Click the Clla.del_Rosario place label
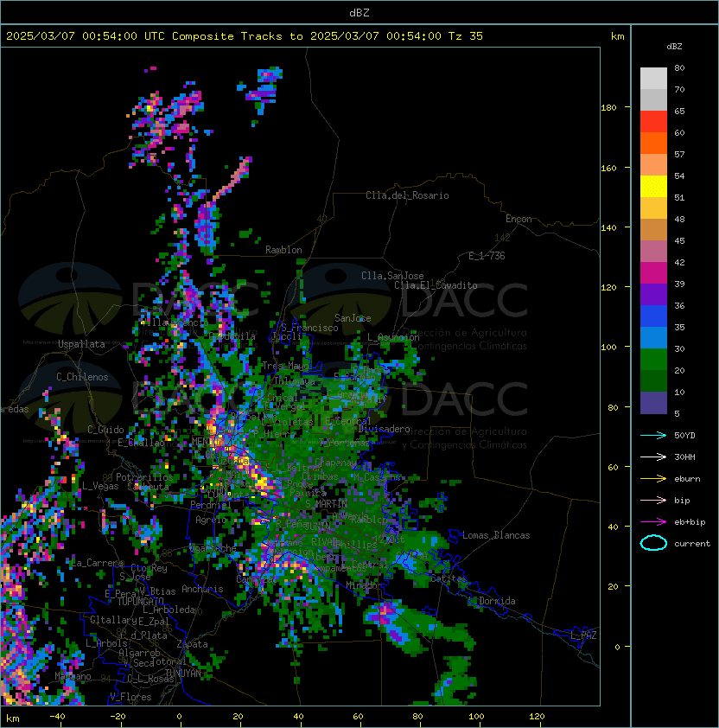The width and height of the screenshot is (719, 728). pos(407,195)
